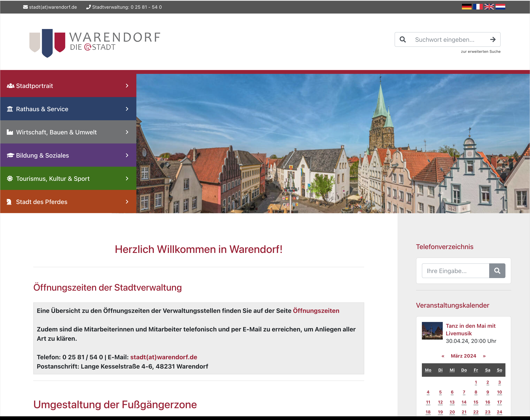Open the Bildung & Soziales menu

(42, 155)
